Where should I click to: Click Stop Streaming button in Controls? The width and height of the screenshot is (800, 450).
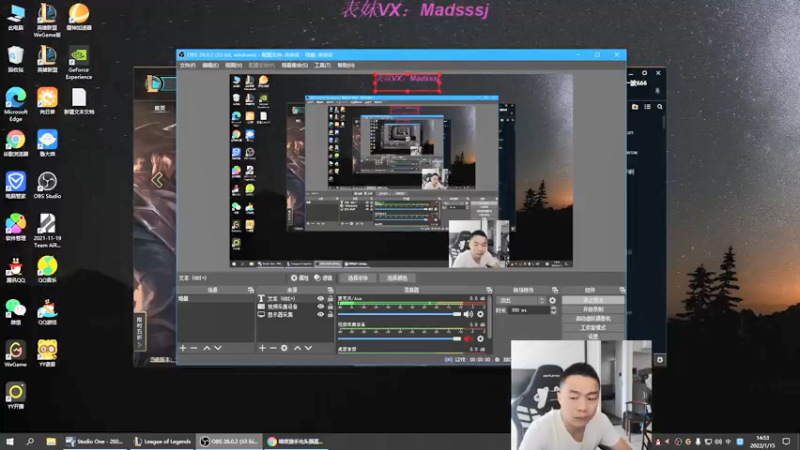tap(593, 301)
